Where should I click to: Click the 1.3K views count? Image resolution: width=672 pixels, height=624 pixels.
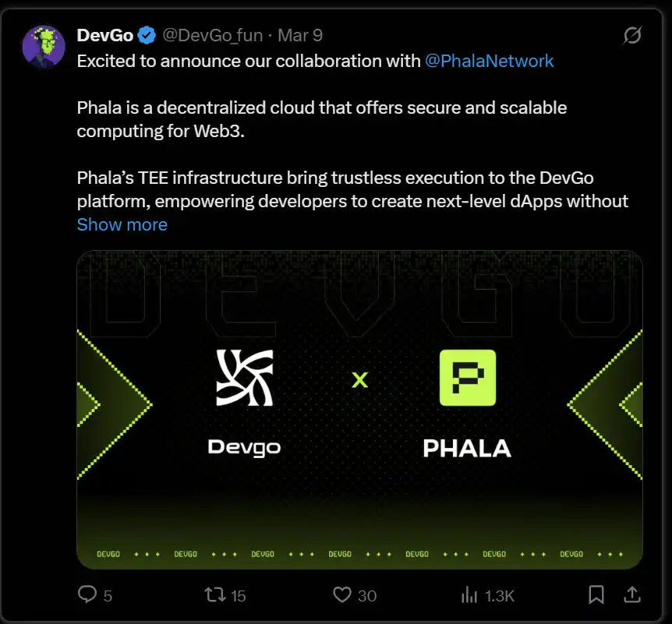499,596
